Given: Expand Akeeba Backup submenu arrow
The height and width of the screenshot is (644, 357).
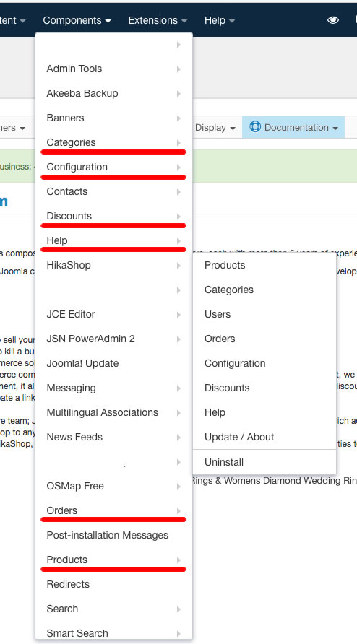Looking at the screenshot, I should [x=178, y=94].
